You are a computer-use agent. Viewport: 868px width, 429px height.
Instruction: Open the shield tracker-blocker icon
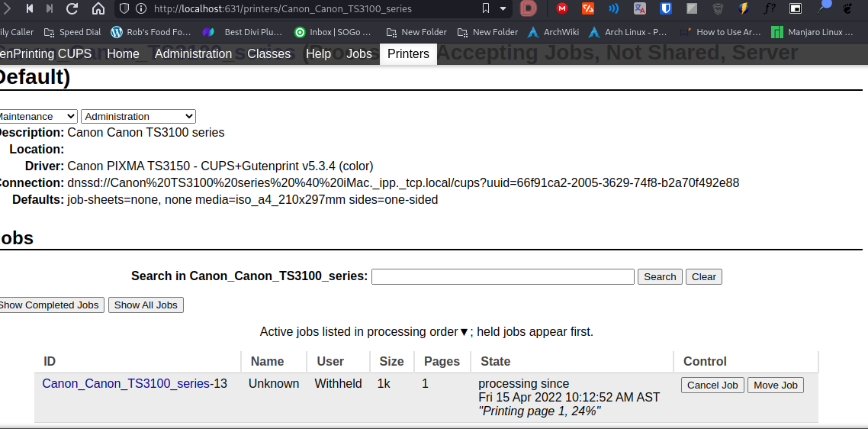click(x=124, y=8)
